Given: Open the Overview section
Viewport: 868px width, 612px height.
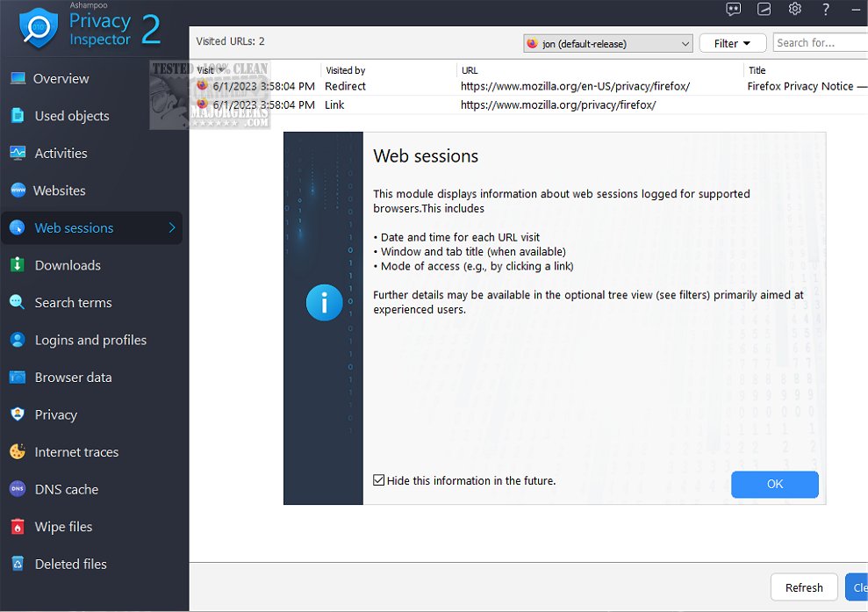Looking at the screenshot, I should (61, 79).
